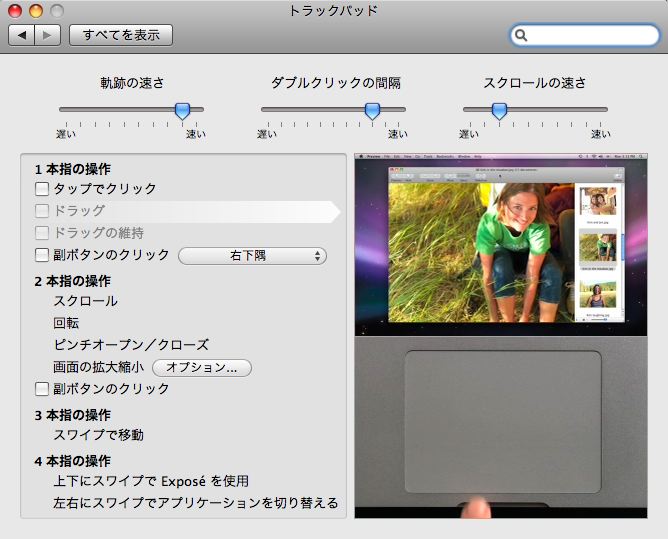Screen dimensions: 668x539
Task: Select the ピンチオープン/クローズ gesture item
Action: 130,345
